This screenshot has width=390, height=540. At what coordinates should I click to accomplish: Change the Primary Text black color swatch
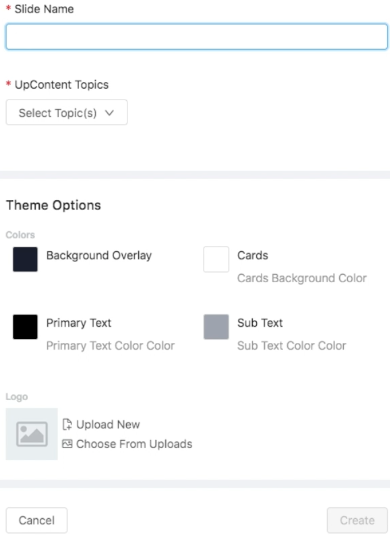pyautogui.click(x=25, y=326)
